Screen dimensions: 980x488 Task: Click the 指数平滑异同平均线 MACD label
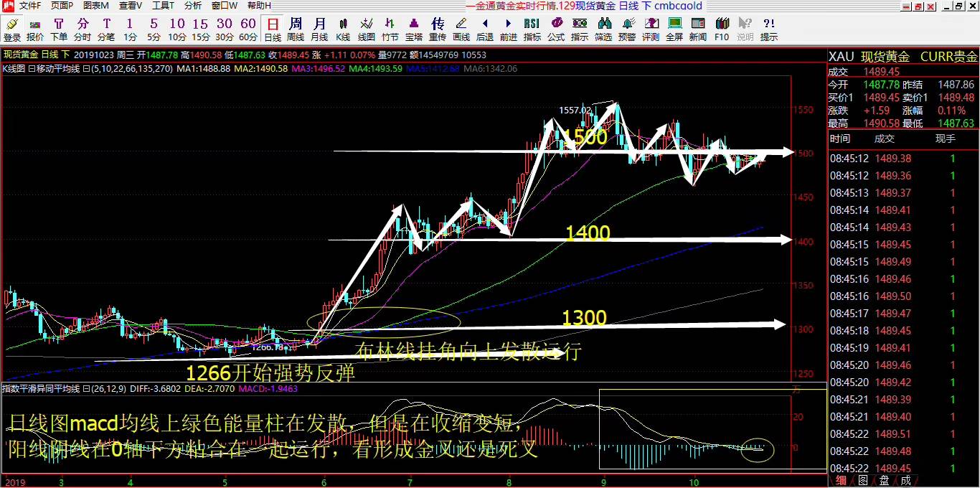(40, 388)
